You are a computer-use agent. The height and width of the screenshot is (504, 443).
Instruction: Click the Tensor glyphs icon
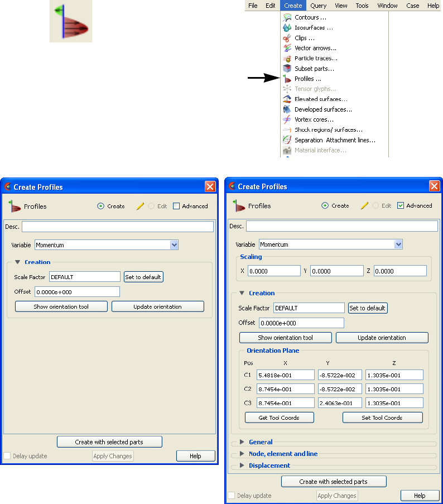[287, 89]
